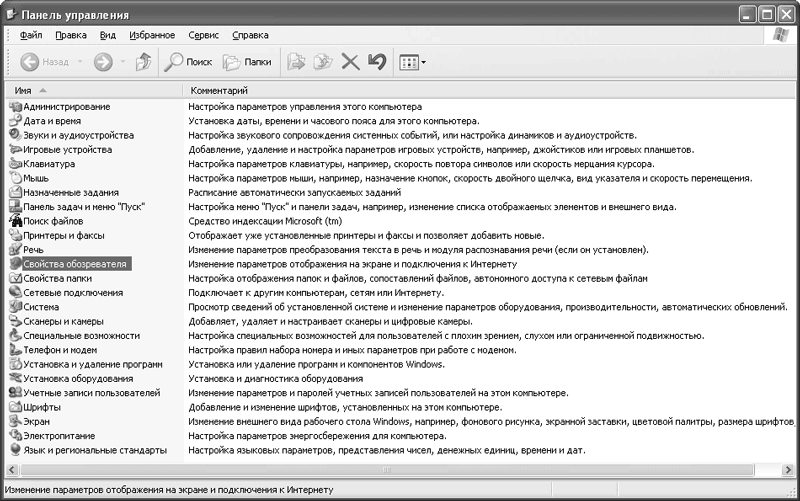This screenshot has height=501, width=800.
Task: Open the Избранное menu
Action: click(x=152, y=35)
